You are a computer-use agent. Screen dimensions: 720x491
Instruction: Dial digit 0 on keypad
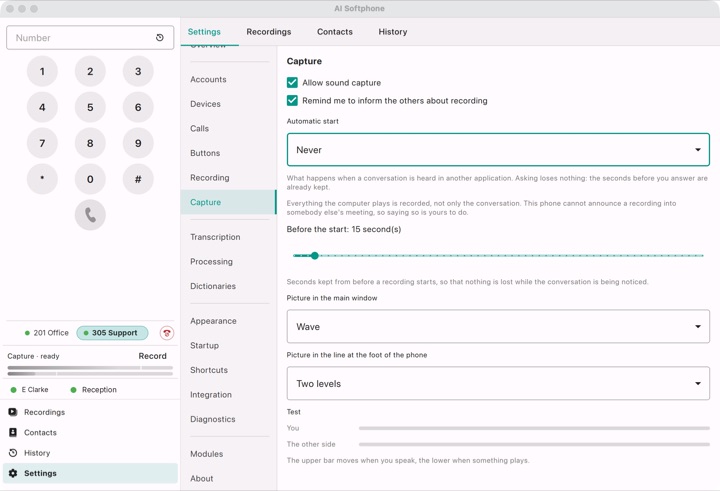pyautogui.click(x=90, y=179)
